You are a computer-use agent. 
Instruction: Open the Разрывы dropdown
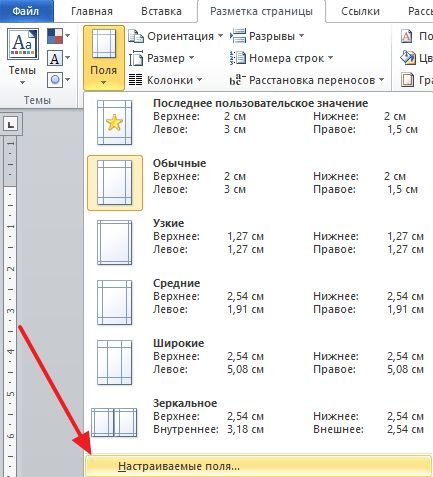point(301,35)
